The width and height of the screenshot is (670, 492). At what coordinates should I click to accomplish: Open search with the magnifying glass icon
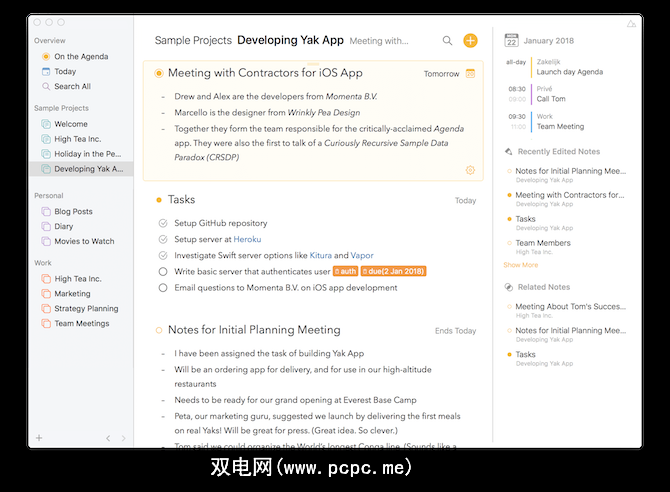[447, 41]
